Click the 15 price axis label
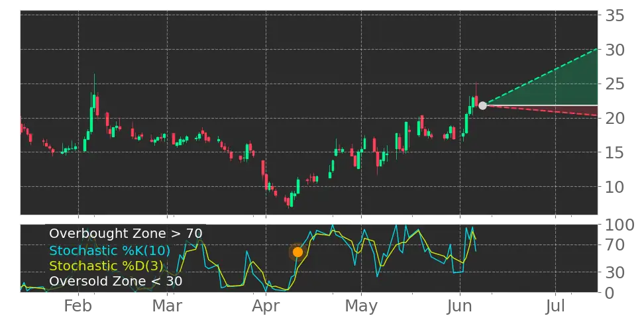The width and height of the screenshot is (644, 322). pos(616,153)
